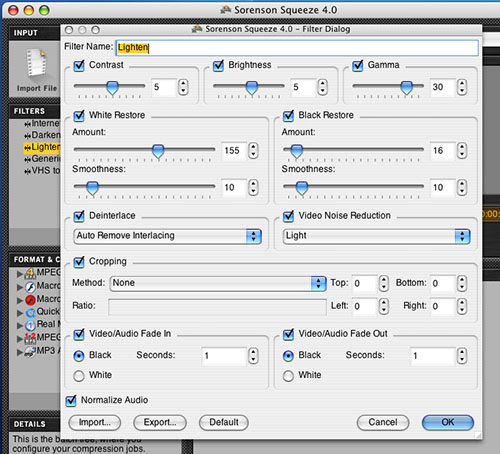Uncheck the Cropping checkbox

coord(79,262)
